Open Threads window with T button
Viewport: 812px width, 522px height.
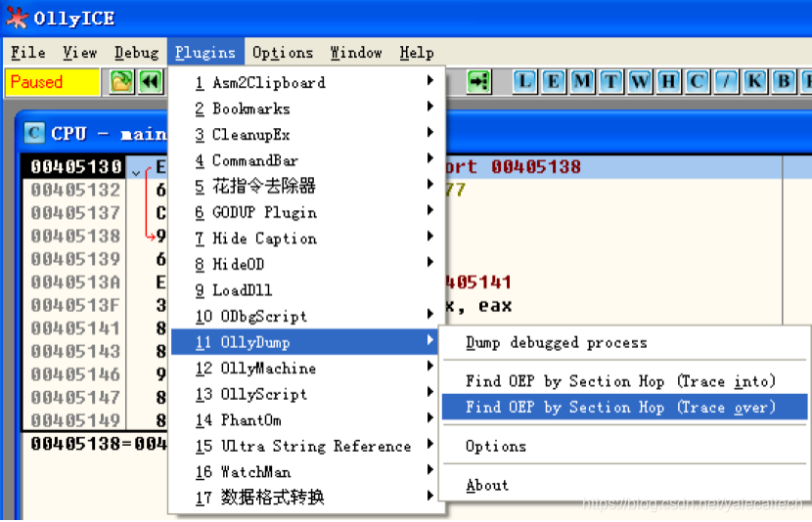(611, 82)
